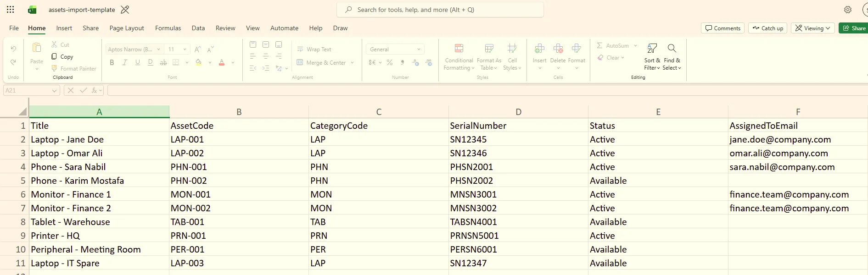Click the insert function fx icon
Image resolution: width=868 pixels, height=275 pixels.
[x=94, y=90]
